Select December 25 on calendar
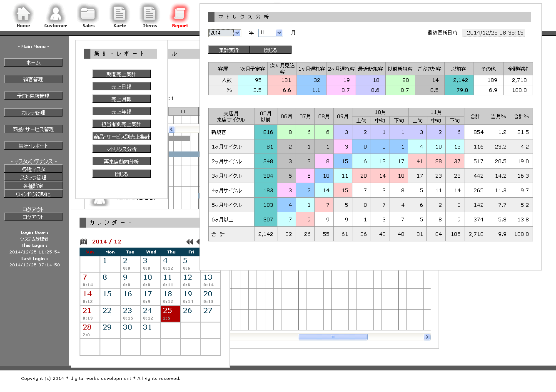Viewport: 556px width, 392px height. [170, 314]
